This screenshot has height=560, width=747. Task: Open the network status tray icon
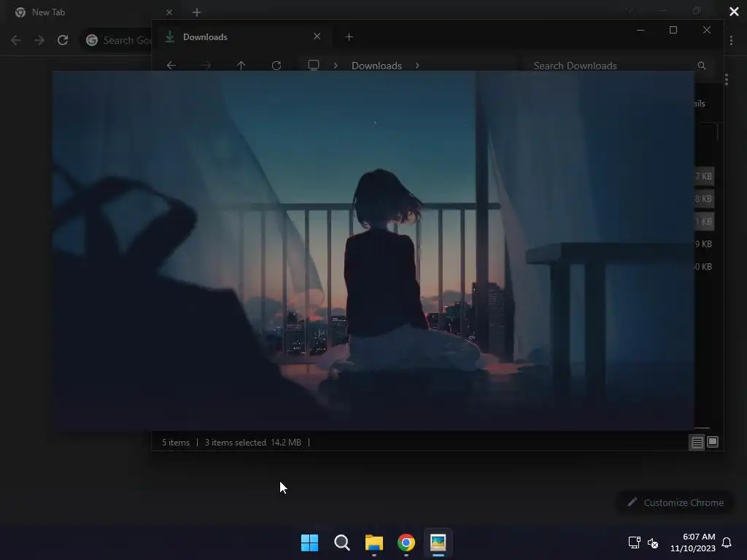click(634, 542)
